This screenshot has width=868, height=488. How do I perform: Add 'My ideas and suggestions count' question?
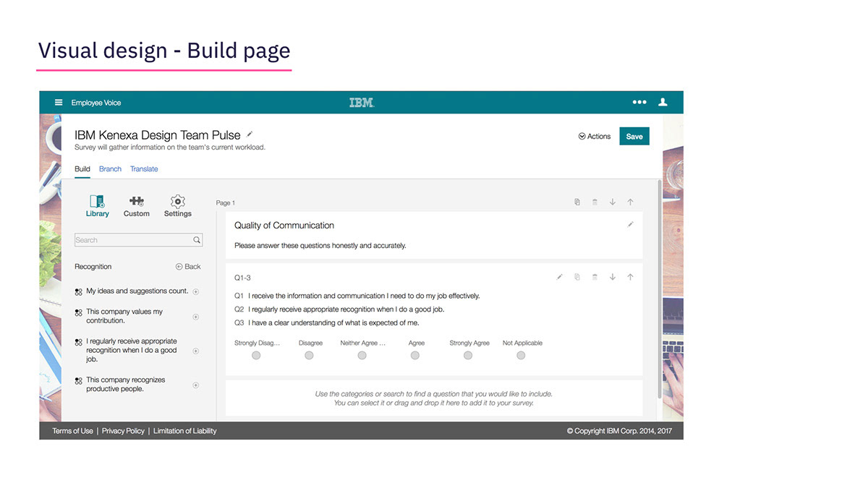pos(196,291)
